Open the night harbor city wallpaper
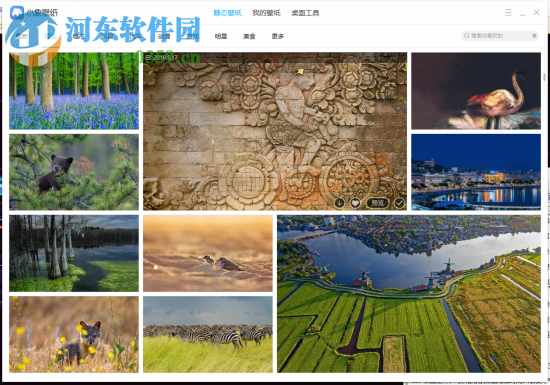The image size is (550, 385). pyautogui.click(x=476, y=172)
